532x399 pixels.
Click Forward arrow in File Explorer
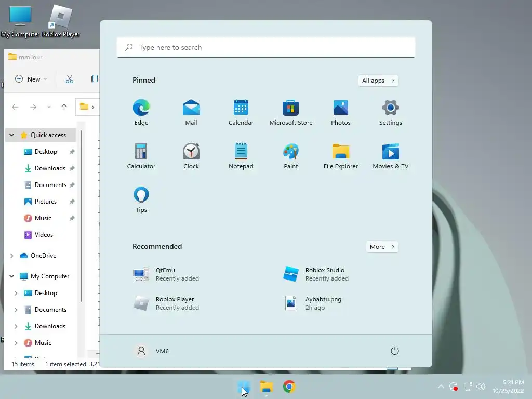(x=33, y=107)
